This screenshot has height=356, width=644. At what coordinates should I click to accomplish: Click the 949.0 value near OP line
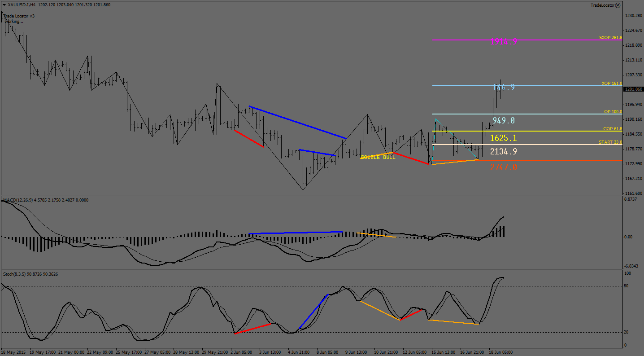503,120
